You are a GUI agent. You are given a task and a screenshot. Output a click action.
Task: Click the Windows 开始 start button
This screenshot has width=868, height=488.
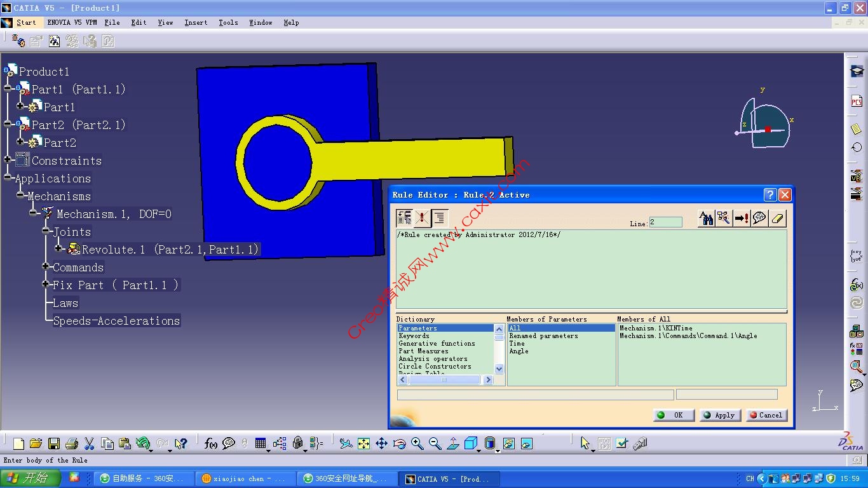coord(31,478)
